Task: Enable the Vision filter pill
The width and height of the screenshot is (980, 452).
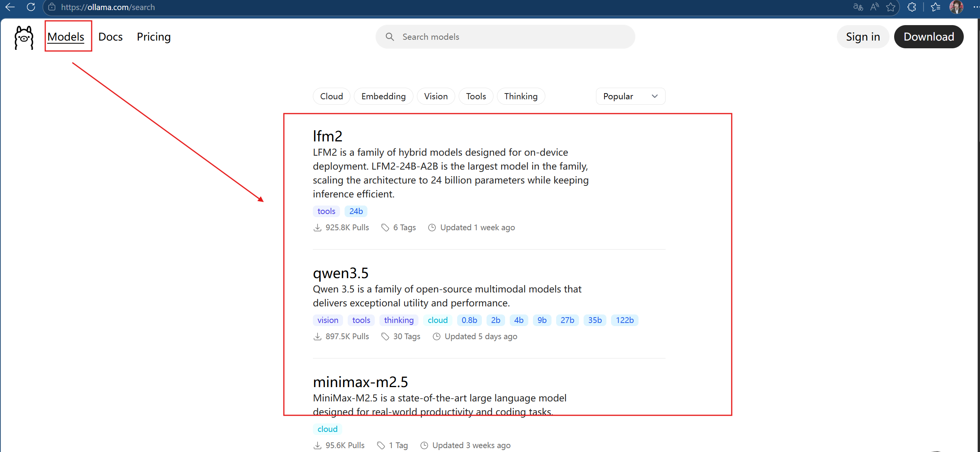Action: click(435, 96)
